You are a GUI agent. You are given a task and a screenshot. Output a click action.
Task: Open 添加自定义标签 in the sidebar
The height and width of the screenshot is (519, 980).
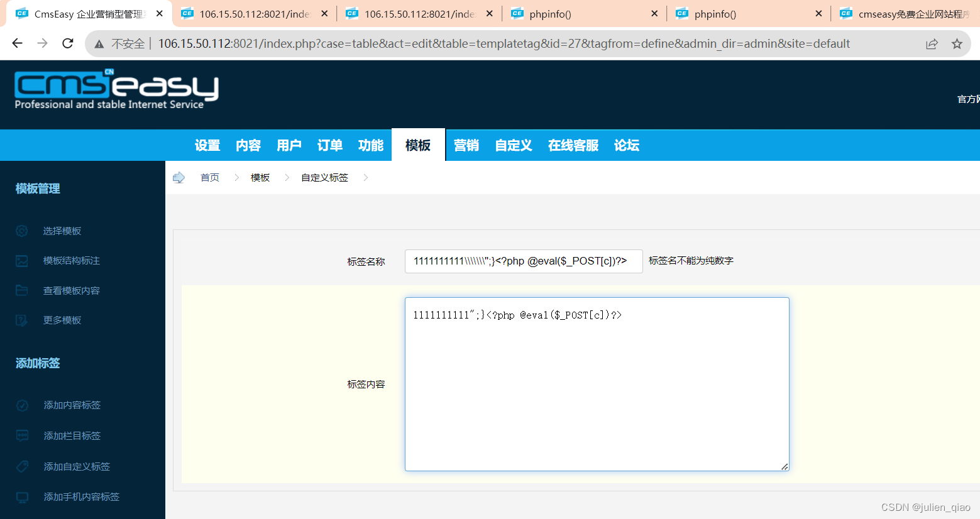pyautogui.click(x=77, y=466)
